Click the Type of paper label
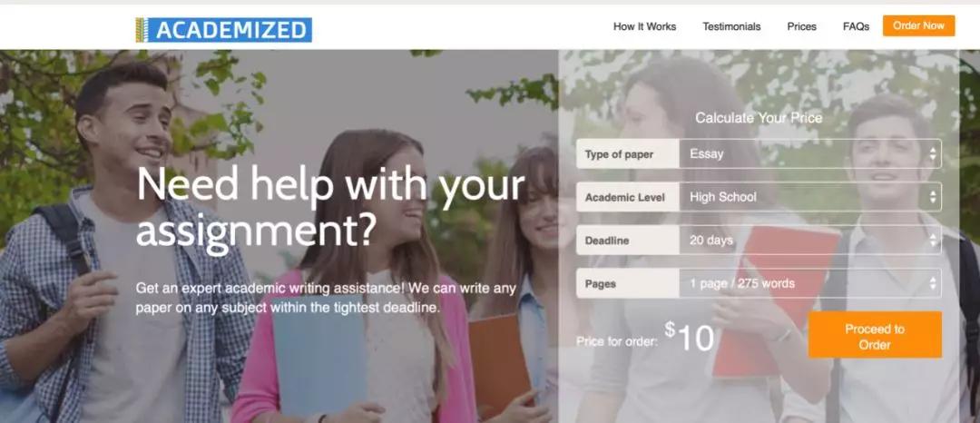The height and width of the screenshot is (423, 980). click(x=619, y=154)
